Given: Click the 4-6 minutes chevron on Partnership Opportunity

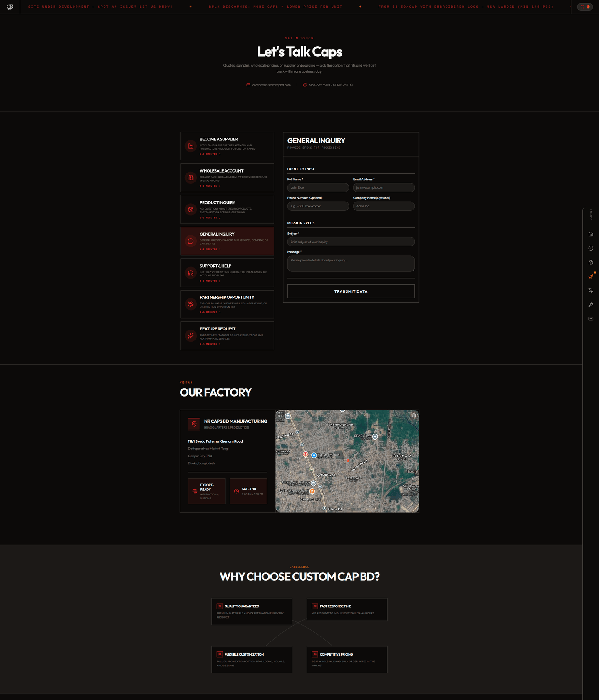Looking at the screenshot, I should 220,312.
